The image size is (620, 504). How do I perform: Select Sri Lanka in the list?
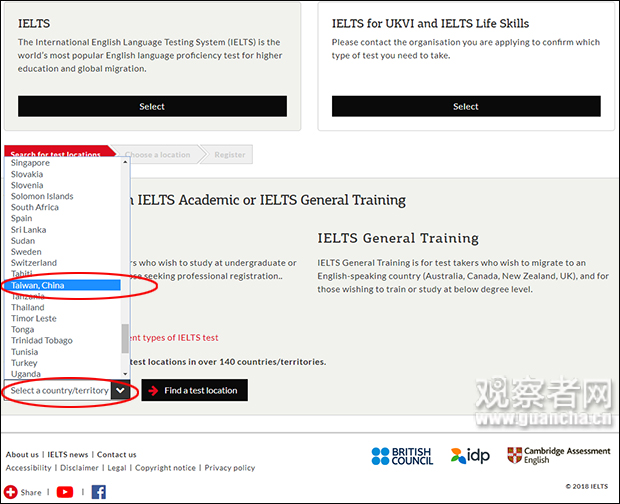[62, 230]
